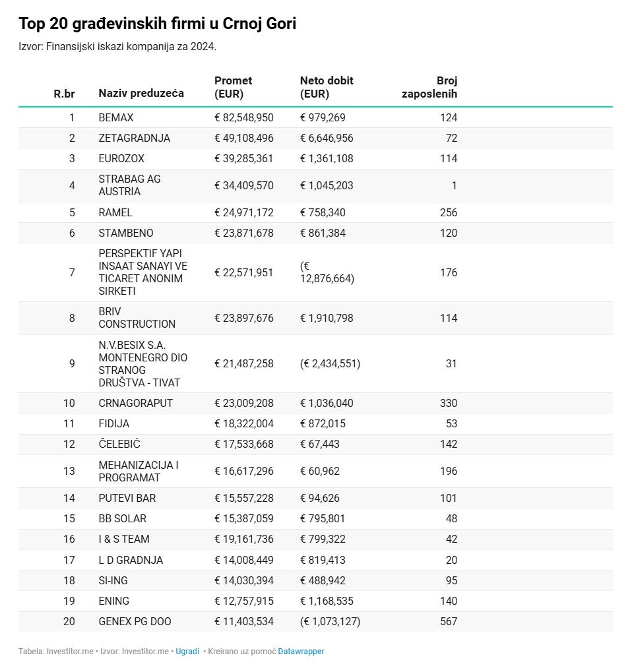Viewport: 630px width, 672px height.
Task: Select the GENEX PG DOO name cell
Action: 135,621
